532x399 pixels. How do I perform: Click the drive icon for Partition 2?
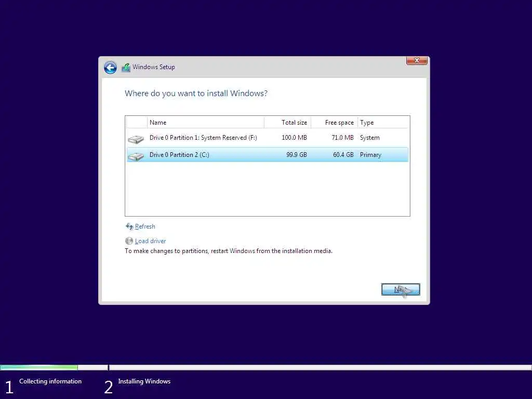(136, 156)
